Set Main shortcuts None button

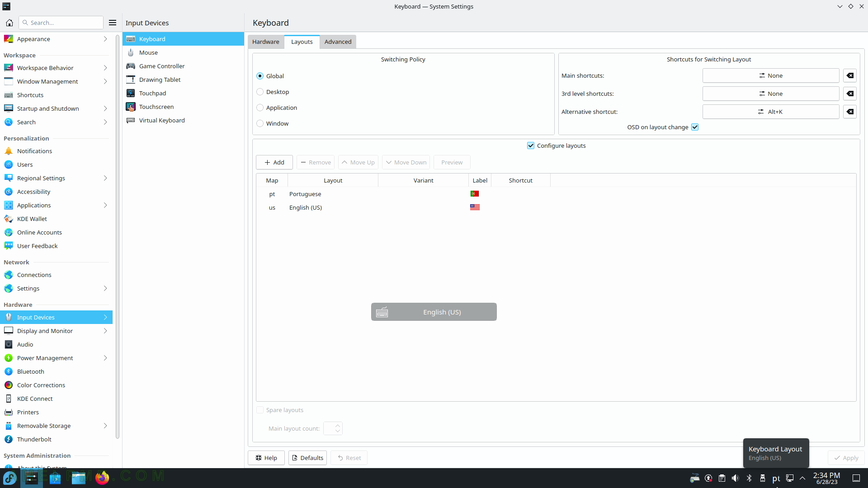(x=771, y=75)
